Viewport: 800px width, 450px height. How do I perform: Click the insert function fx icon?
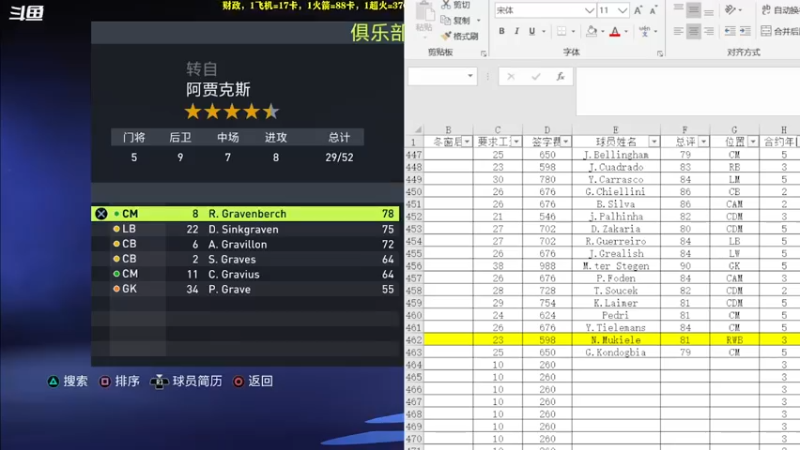point(560,77)
